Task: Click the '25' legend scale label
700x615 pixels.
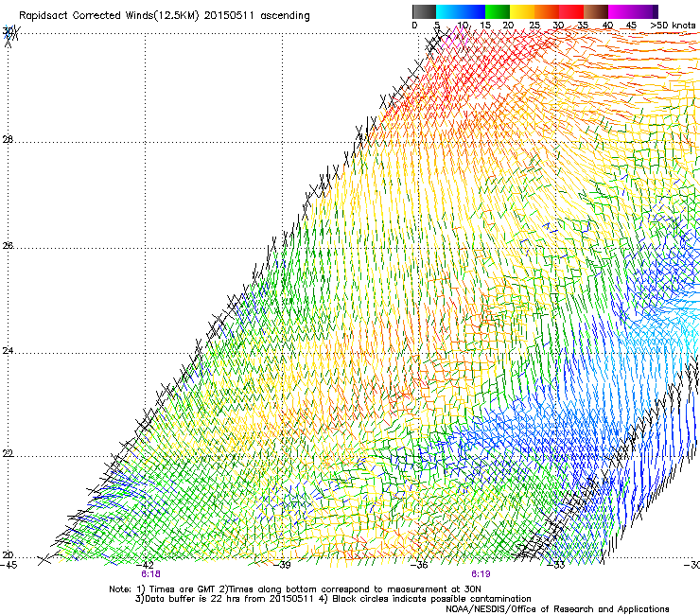Action: click(x=534, y=26)
